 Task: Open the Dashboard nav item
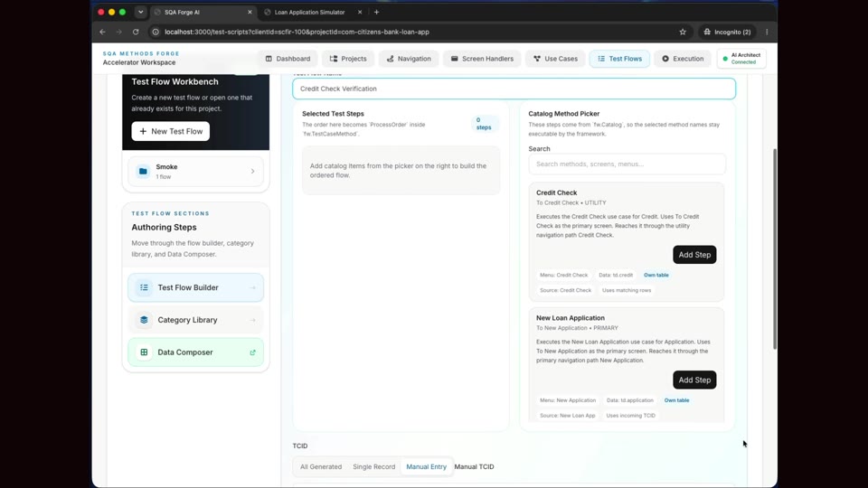point(288,59)
